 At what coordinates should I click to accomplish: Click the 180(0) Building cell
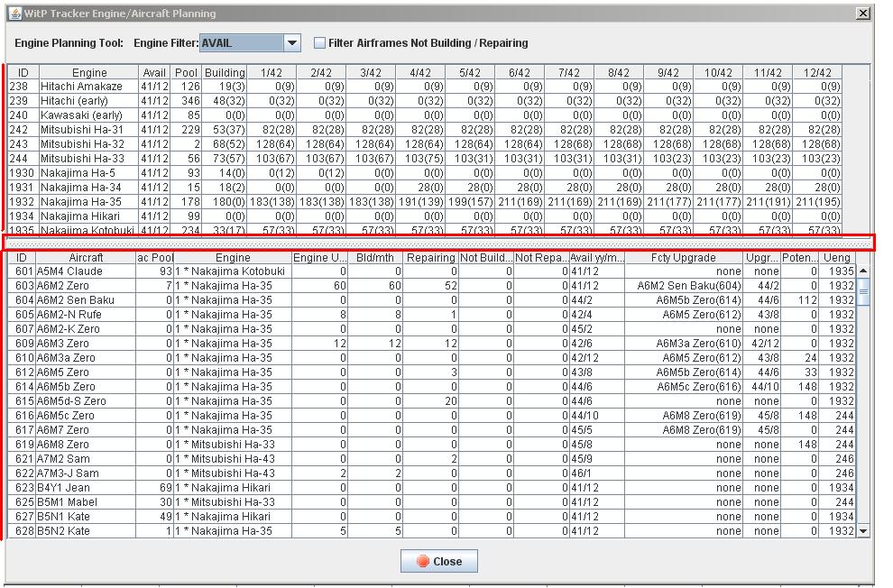225,201
